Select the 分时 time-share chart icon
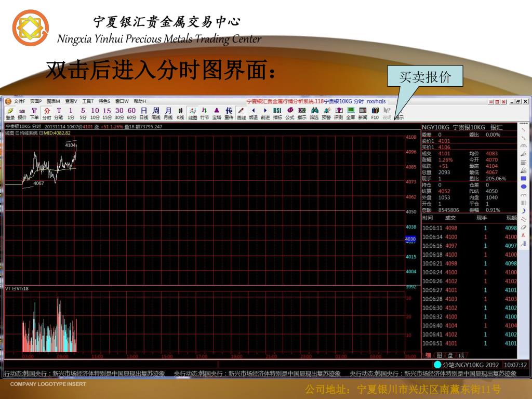Viewport: 532px width, 399px height. click(47, 113)
